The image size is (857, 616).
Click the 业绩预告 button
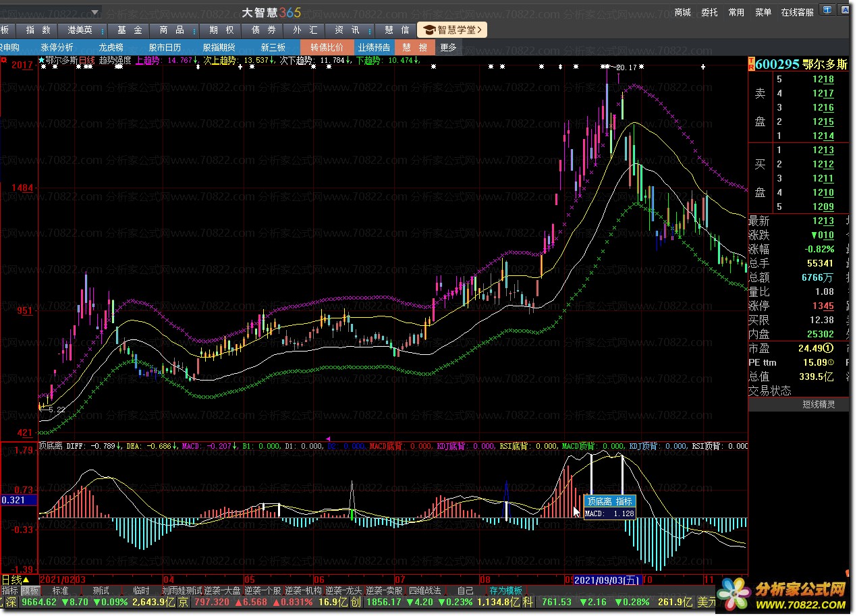click(374, 47)
